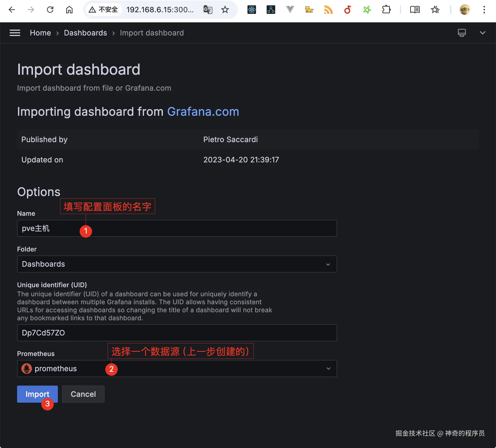This screenshot has width=496, height=448.
Task: Open the green star extension
Action: point(367,10)
